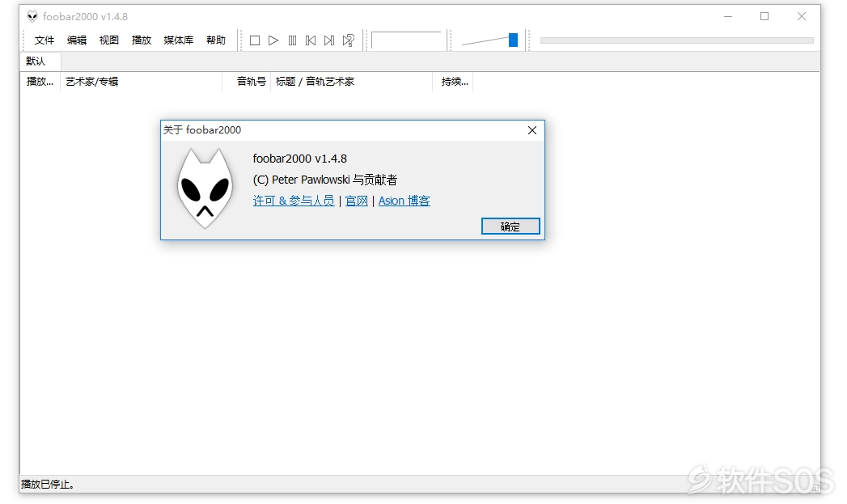Close the foobar2000 main window
The width and height of the screenshot is (847, 504).
[x=802, y=17]
